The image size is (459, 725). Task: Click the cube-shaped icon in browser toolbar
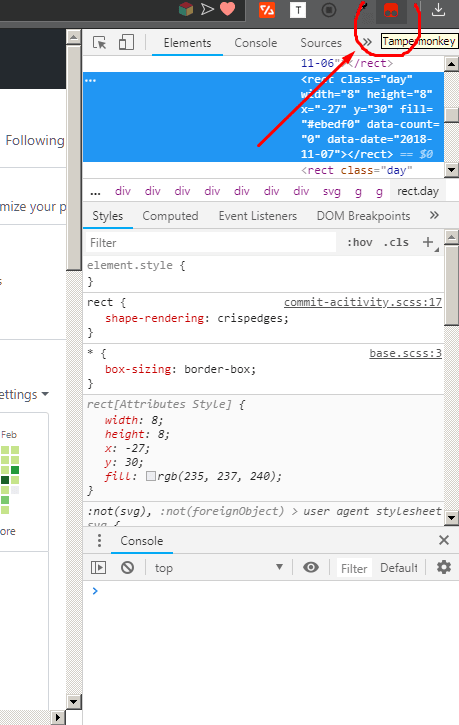click(186, 9)
